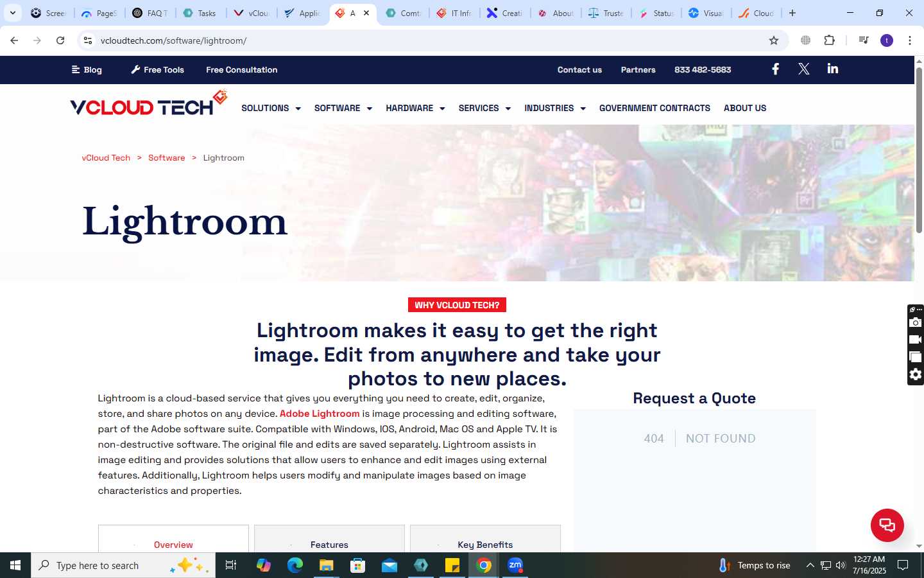The width and height of the screenshot is (924, 578).
Task: Open the LinkedIn social icon
Action: tap(832, 69)
